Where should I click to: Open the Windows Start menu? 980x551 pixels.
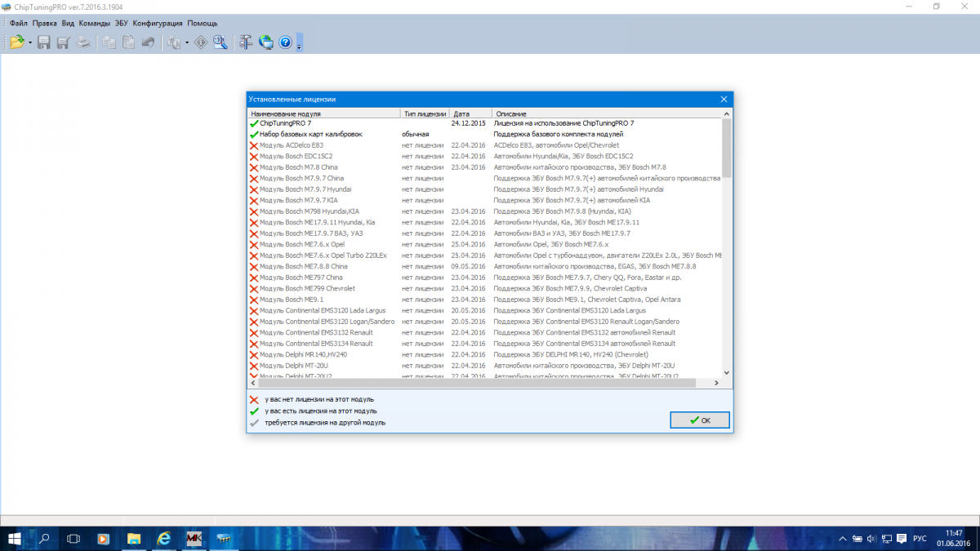point(15,539)
